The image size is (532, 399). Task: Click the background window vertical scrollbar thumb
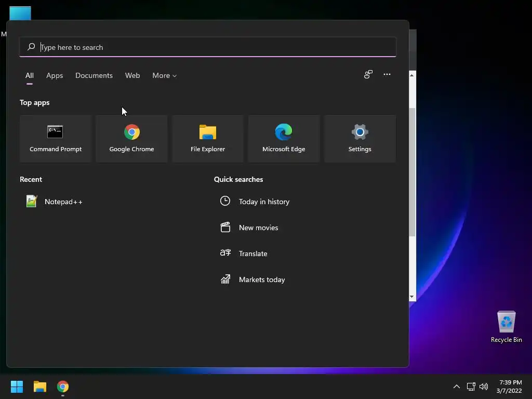pyautogui.click(x=412, y=172)
